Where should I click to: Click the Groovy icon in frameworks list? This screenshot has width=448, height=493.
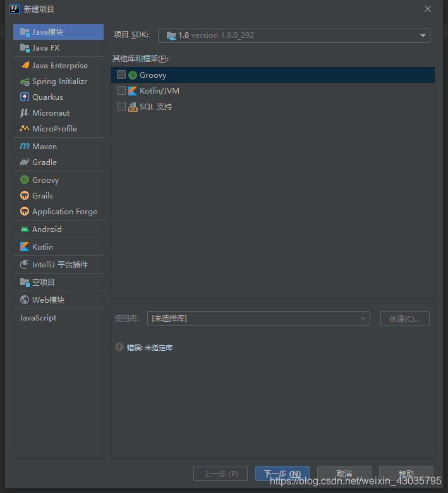133,75
